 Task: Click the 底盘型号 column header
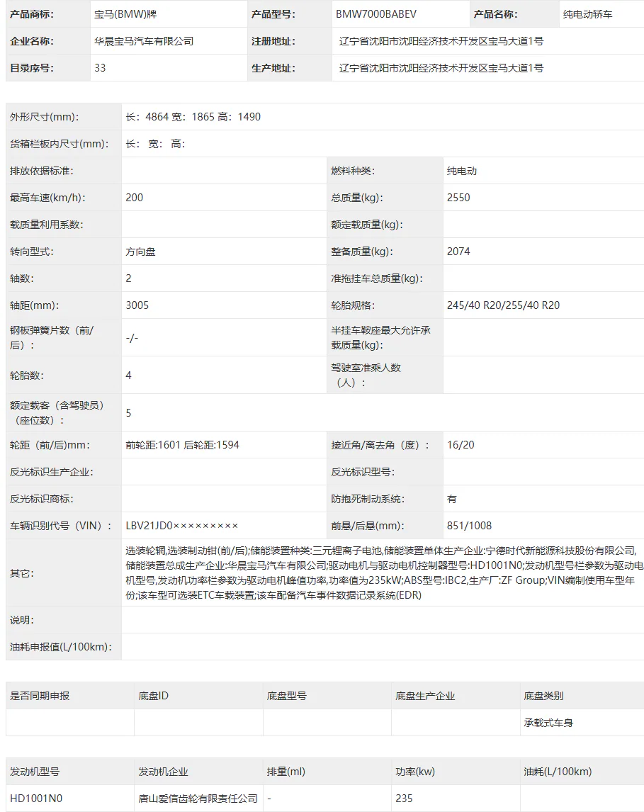pos(286,696)
